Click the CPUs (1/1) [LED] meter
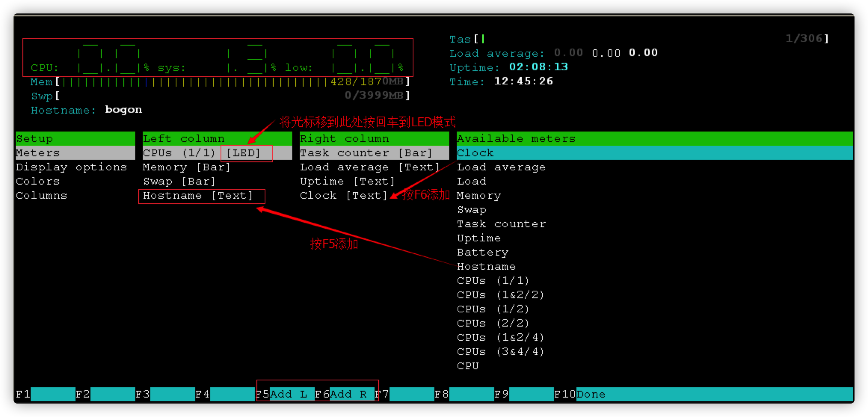The width and height of the screenshot is (868, 417). pos(201,153)
